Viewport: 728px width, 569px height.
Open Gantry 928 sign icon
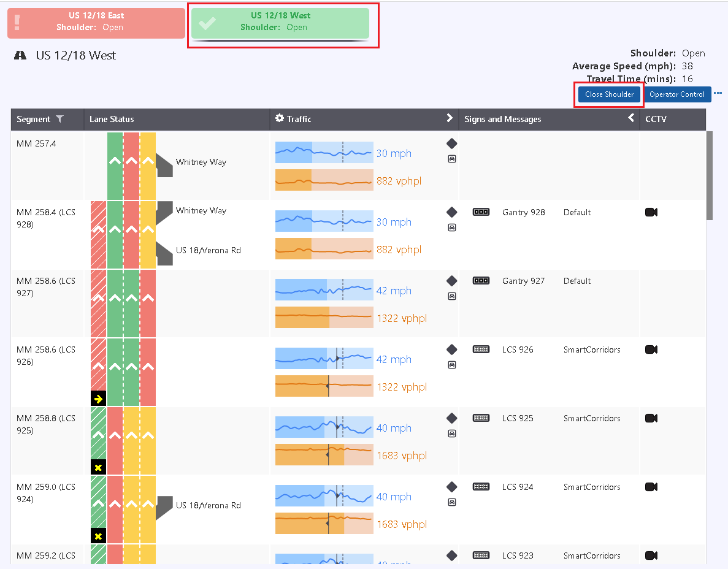pos(481,212)
